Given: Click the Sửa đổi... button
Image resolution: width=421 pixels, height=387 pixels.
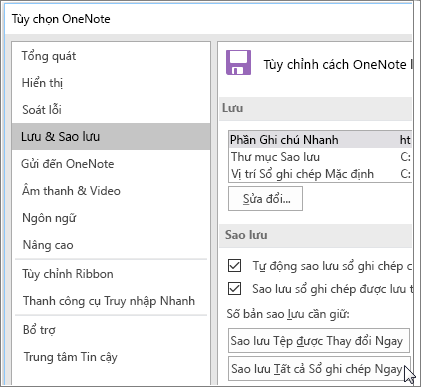Looking at the screenshot, I should click(265, 199).
